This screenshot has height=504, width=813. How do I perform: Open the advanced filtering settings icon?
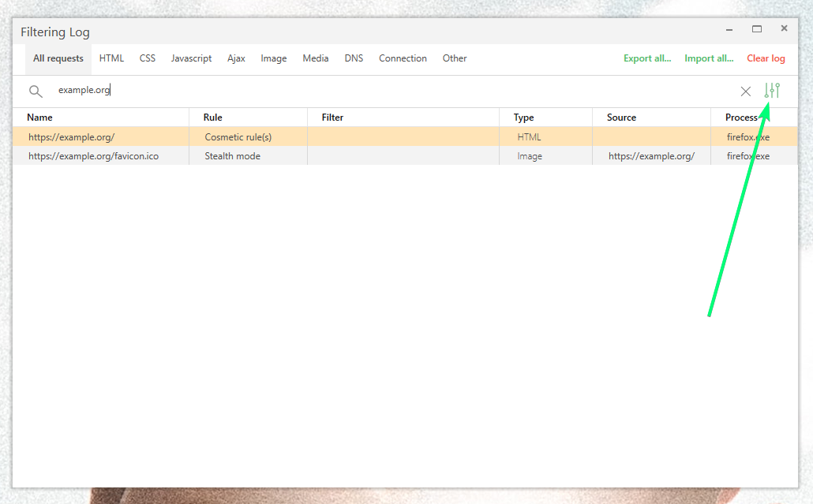(771, 91)
